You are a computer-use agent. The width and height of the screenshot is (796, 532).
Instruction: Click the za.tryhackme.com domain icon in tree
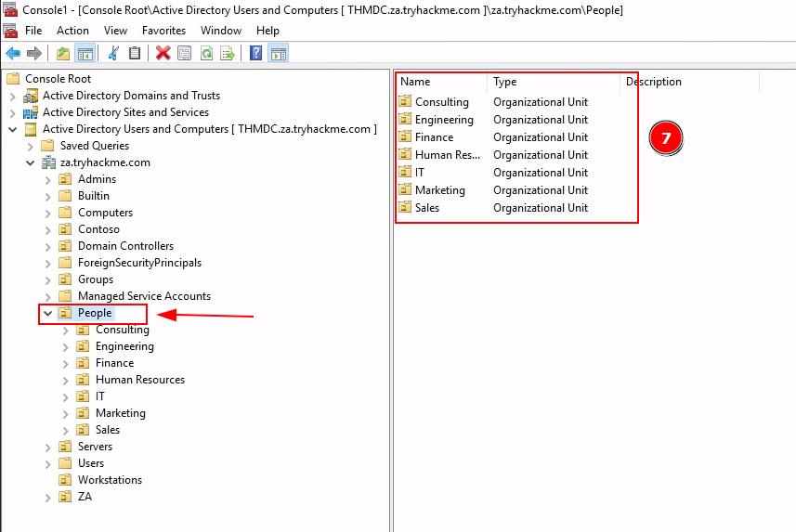48,163
